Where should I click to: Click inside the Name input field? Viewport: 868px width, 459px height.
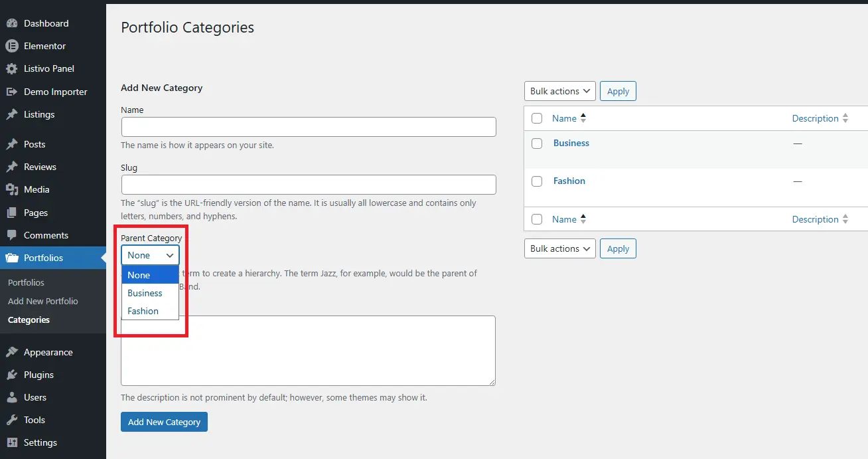pyautogui.click(x=308, y=126)
